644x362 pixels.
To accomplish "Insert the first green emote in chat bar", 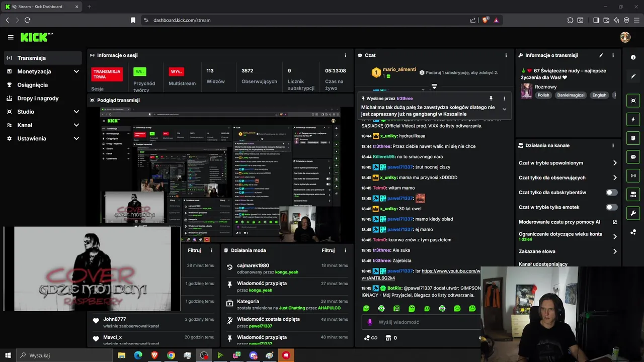I will (366, 308).
